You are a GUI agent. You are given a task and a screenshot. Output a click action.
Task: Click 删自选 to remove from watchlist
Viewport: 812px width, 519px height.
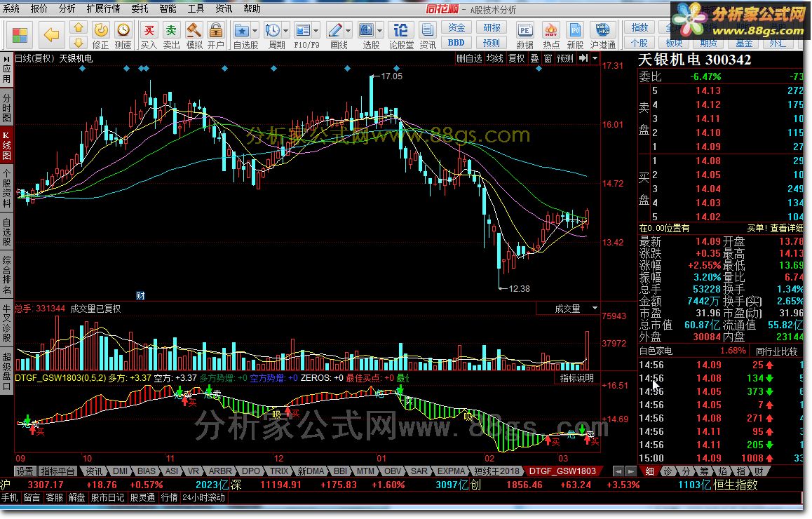click(x=469, y=58)
